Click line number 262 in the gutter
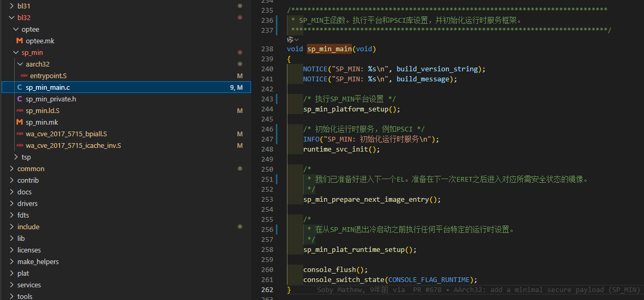Image resolution: width=644 pixels, height=300 pixels. click(x=267, y=289)
